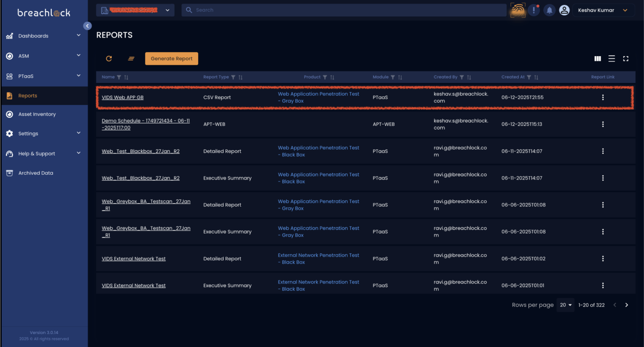Image resolution: width=644 pixels, height=347 pixels.
Task: Open the Demo Schedule report link
Action: click(x=146, y=124)
